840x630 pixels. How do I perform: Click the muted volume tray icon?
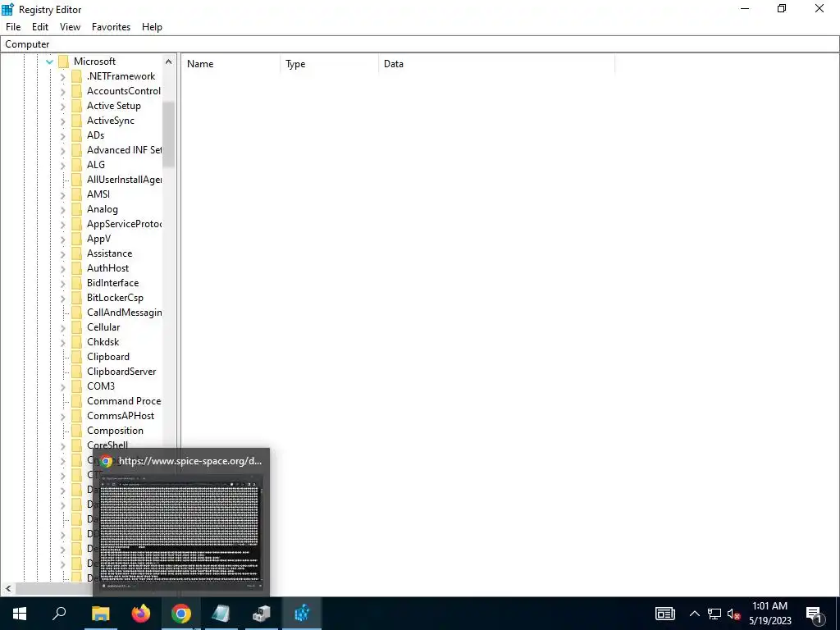(x=733, y=614)
